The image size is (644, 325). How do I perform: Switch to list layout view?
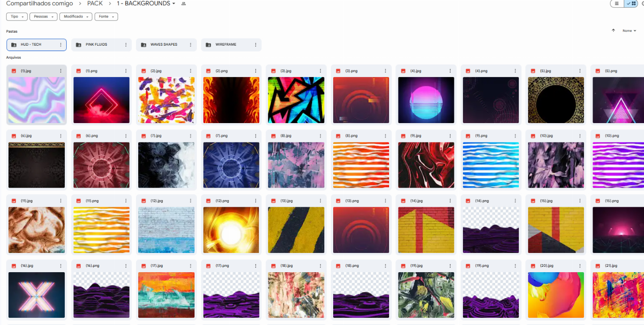coord(617,4)
